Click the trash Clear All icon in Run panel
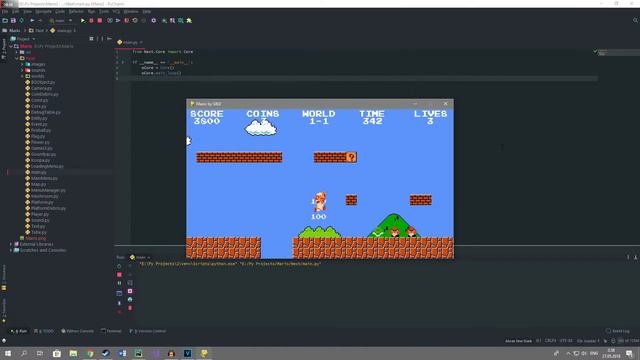Image resolution: width=640 pixels, height=360 pixels. (x=130, y=308)
